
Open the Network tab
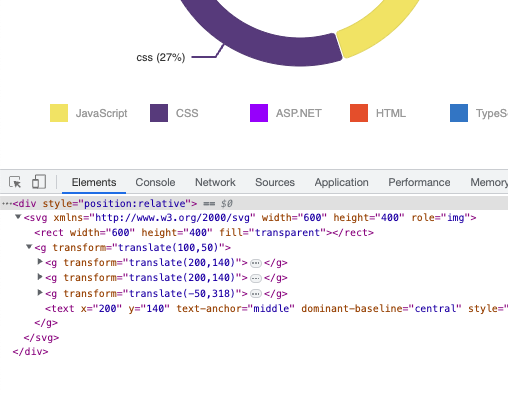pyautogui.click(x=215, y=182)
